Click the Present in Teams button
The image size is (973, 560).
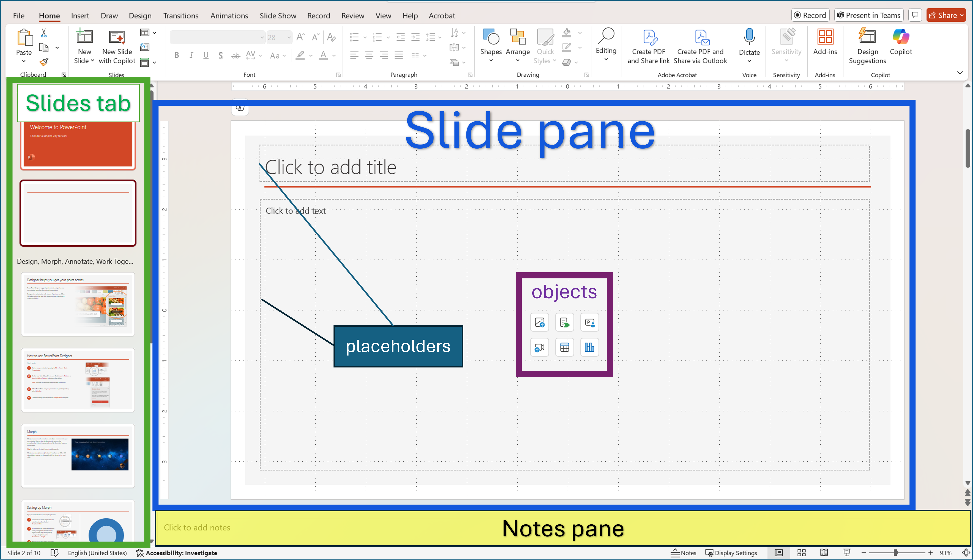coord(869,15)
